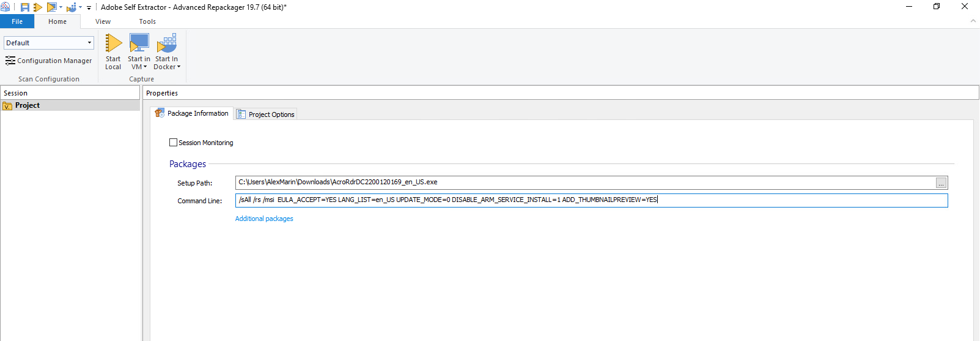Save project via quick access toolbar icon
The width and height of the screenshot is (980, 341).
tap(25, 7)
